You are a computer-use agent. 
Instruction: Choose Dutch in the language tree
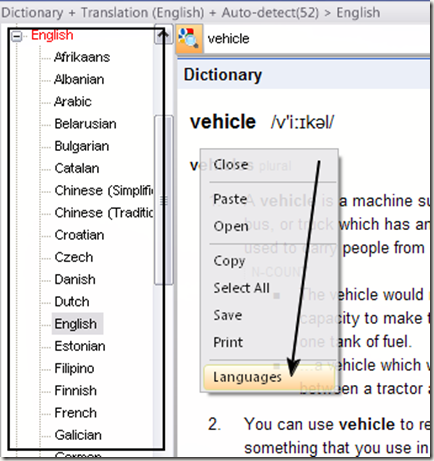pos(72,302)
